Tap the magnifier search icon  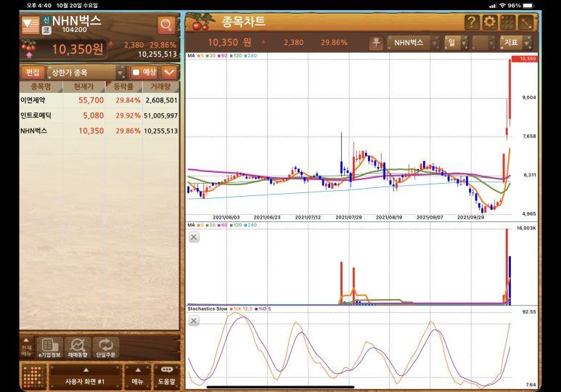pos(166,25)
